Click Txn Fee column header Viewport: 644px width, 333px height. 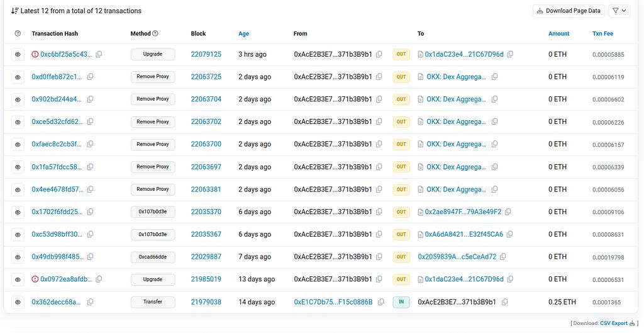coord(602,33)
